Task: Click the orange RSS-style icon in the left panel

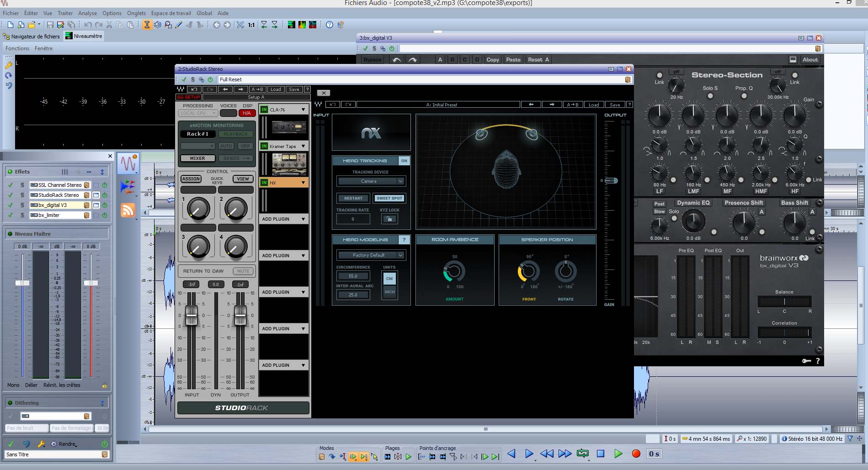Action: (x=128, y=210)
